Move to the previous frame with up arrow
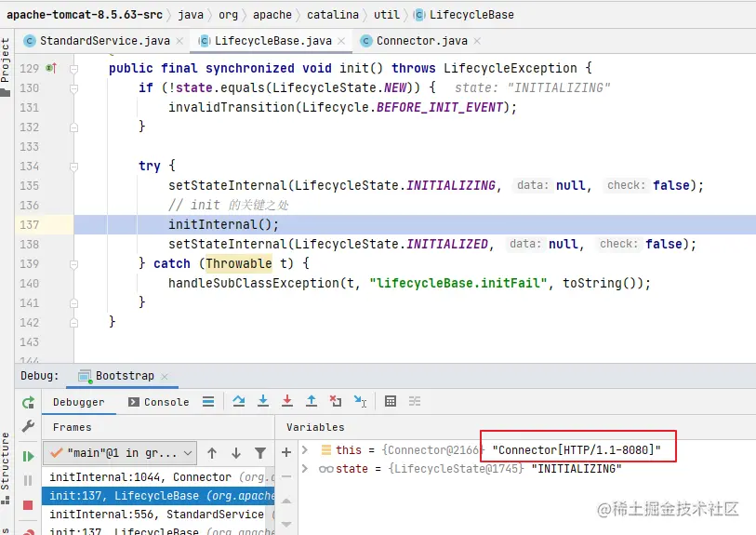The width and height of the screenshot is (756, 535). pos(212,453)
